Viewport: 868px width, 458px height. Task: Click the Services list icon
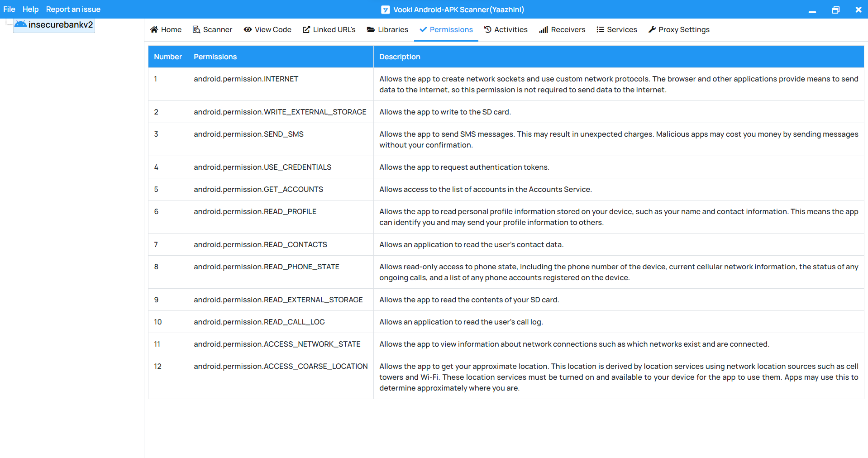point(600,29)
